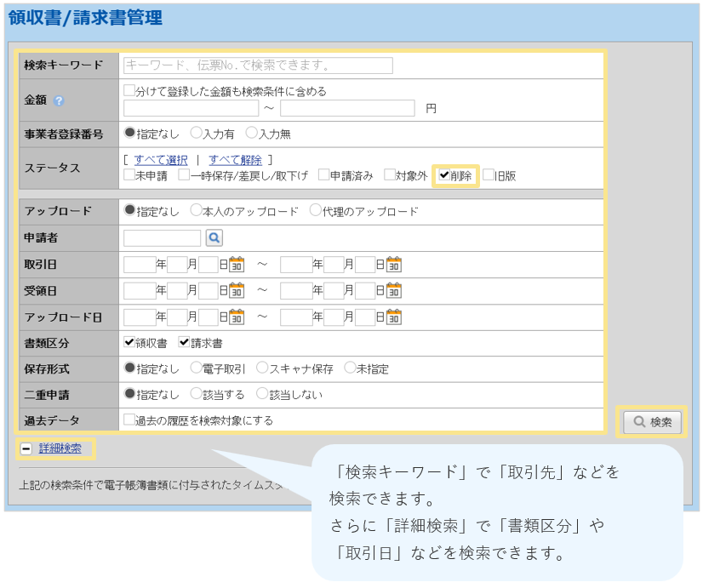Enable the 未申請 status checkbox

tap(129, 175)
